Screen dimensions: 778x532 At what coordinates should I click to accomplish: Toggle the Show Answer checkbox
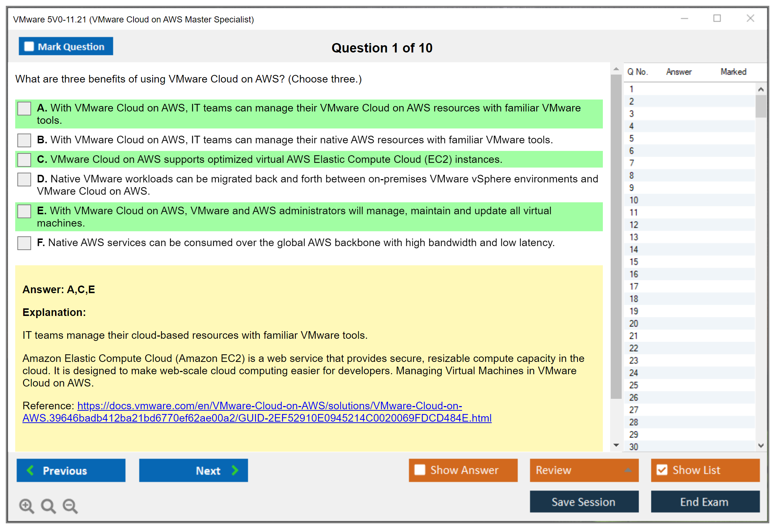pyautogui.click(x=420, y=470)
